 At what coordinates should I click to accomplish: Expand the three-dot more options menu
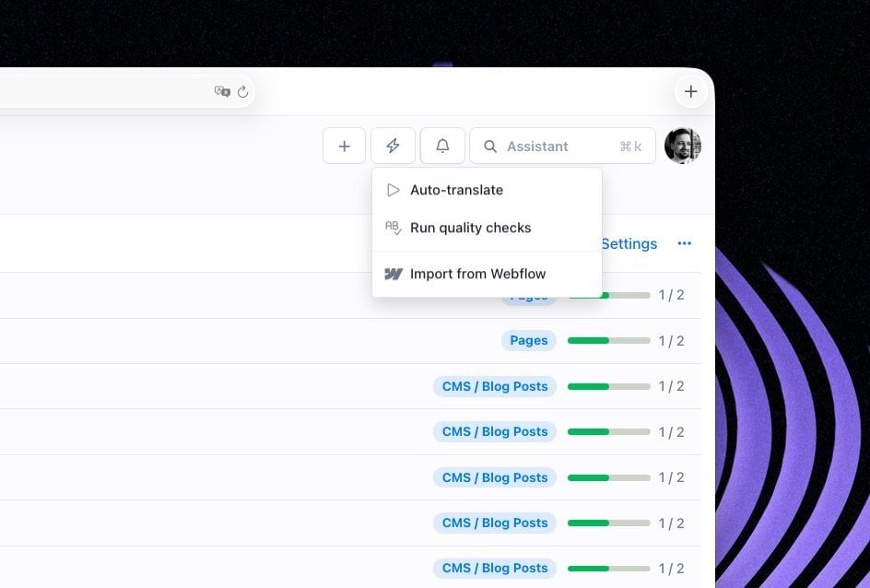pyautogui.click(x=684, y=243)
